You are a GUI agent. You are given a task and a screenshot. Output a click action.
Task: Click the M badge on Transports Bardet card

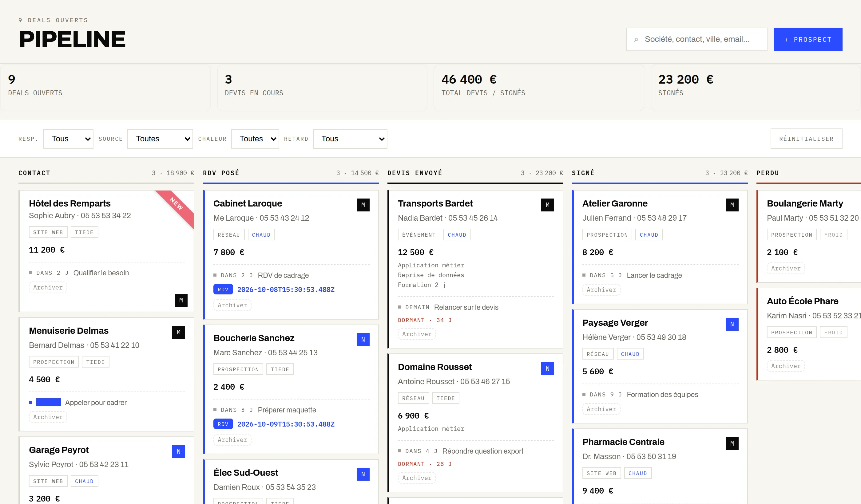[547, 205]
